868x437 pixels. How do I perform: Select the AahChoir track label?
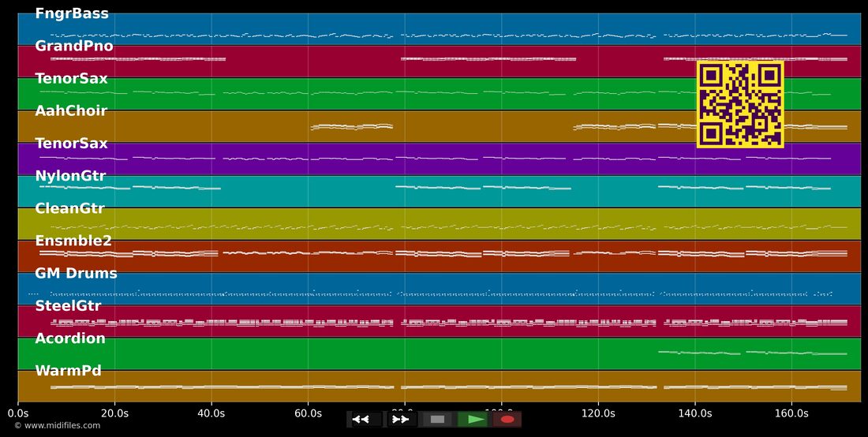pyautogui.click(x=71, y=111)
